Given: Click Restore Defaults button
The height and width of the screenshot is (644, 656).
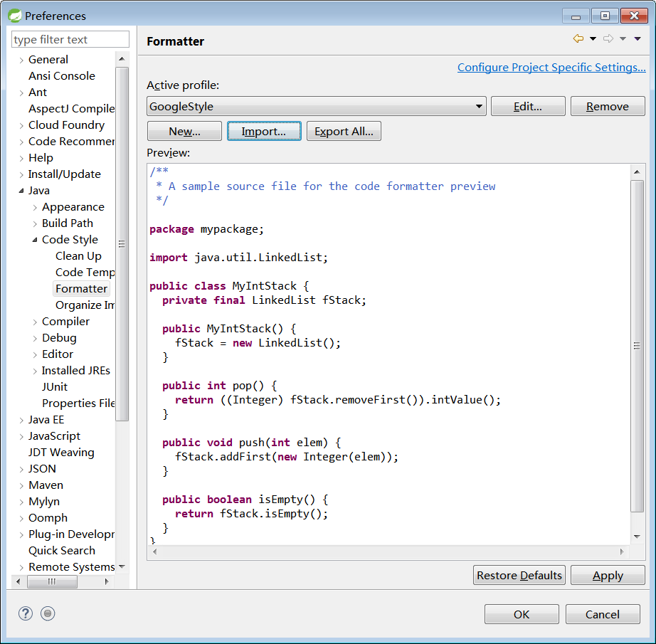Looking at the screenshot, I should pos(519,576).
